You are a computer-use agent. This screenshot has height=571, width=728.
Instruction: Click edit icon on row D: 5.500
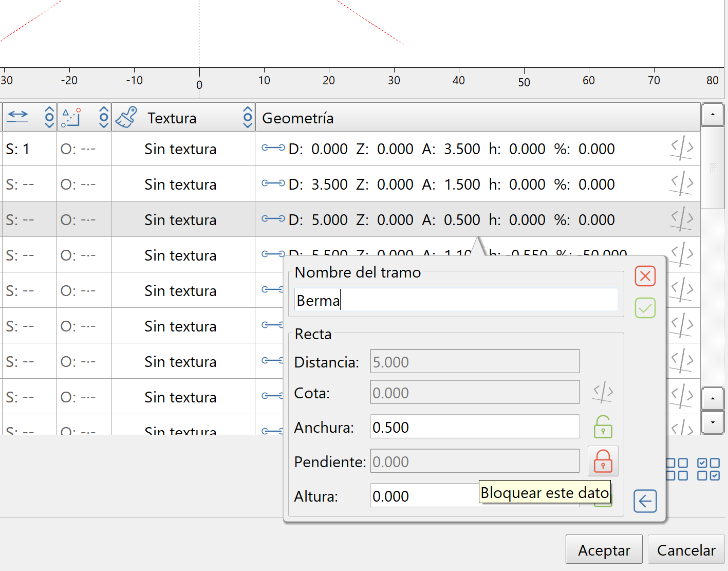682,254
